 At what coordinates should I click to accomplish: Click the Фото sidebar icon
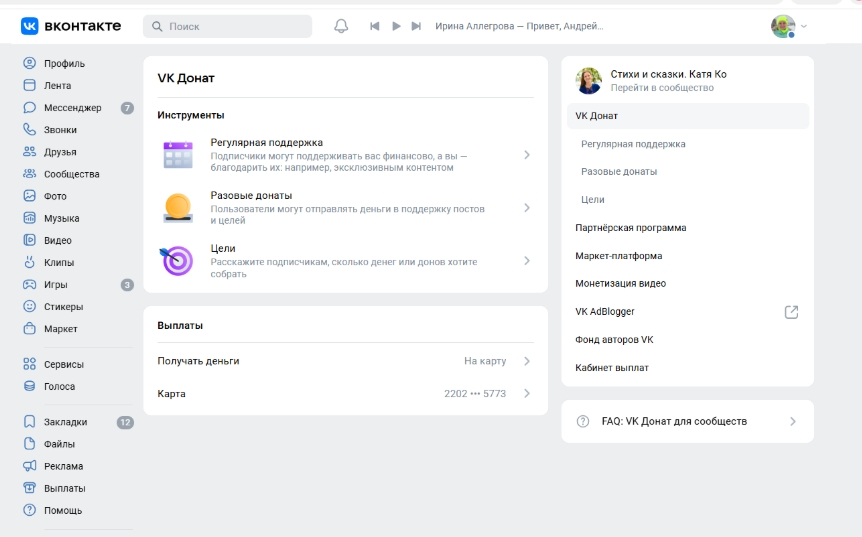click(x=29, y=196)
